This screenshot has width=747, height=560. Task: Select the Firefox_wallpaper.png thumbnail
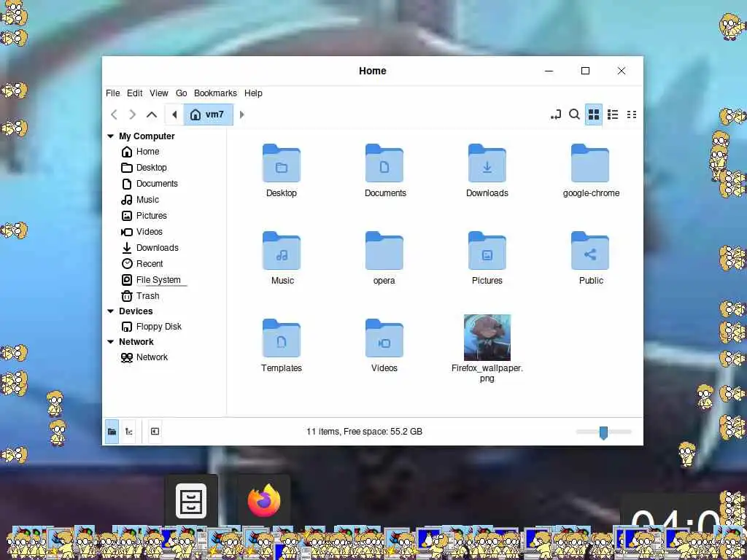click(x=487, y=338)
